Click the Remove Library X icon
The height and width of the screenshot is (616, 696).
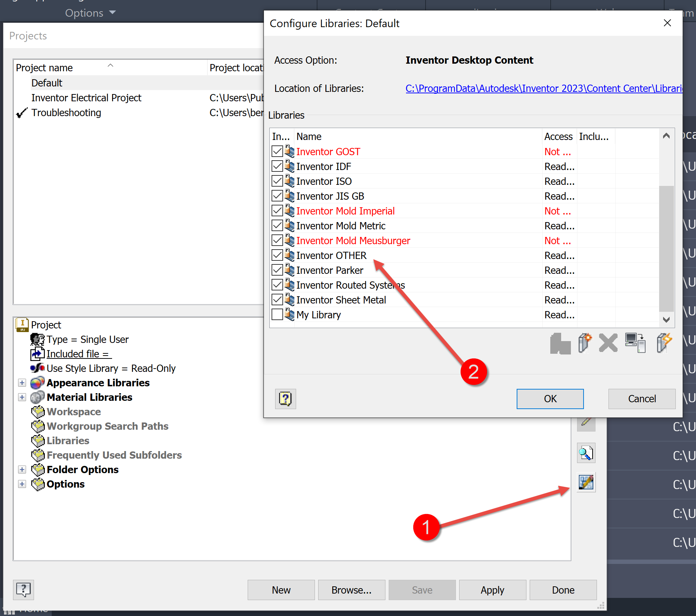608,343
